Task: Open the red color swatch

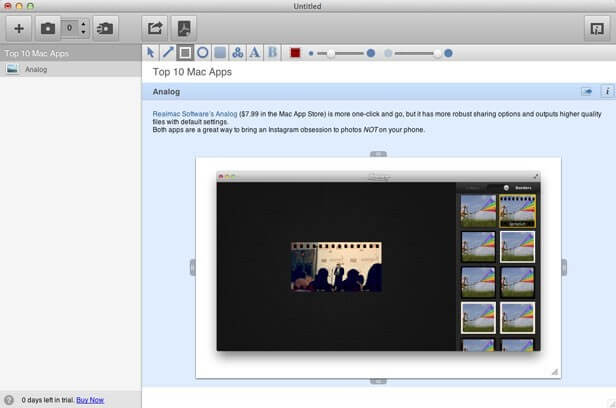Action: tap(295, 53)
